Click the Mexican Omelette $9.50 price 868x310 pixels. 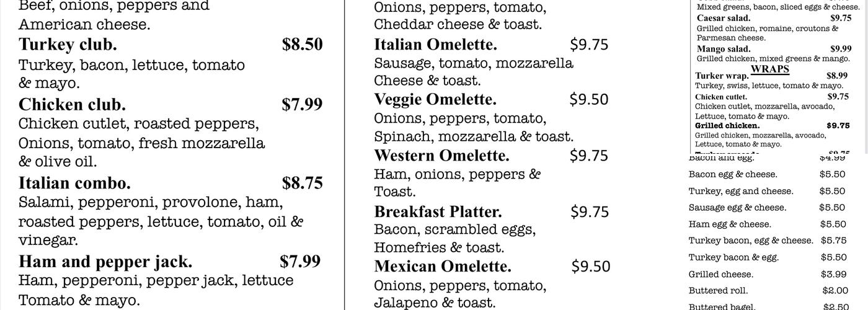coord(590,267)
